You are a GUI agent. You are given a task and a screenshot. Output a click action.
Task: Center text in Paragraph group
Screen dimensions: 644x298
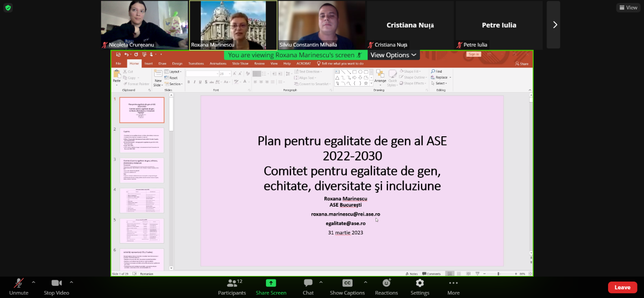tap(261, 82)
